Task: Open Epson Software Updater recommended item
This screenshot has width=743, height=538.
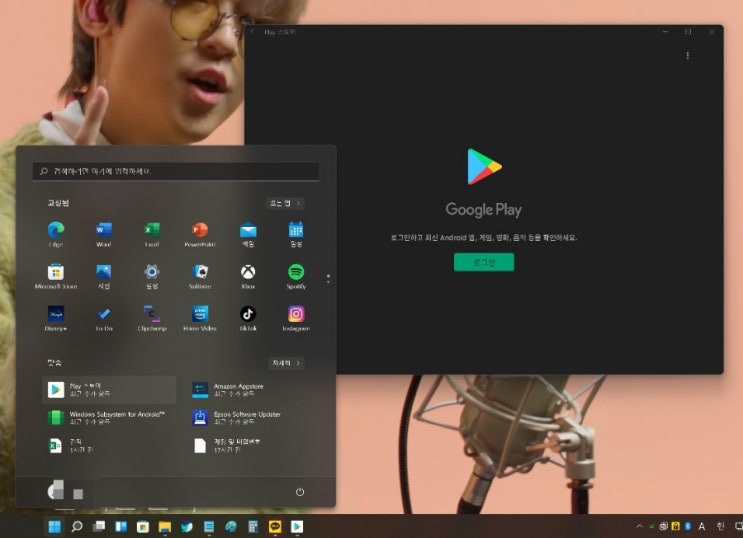Action: click(x=252, y=418)
